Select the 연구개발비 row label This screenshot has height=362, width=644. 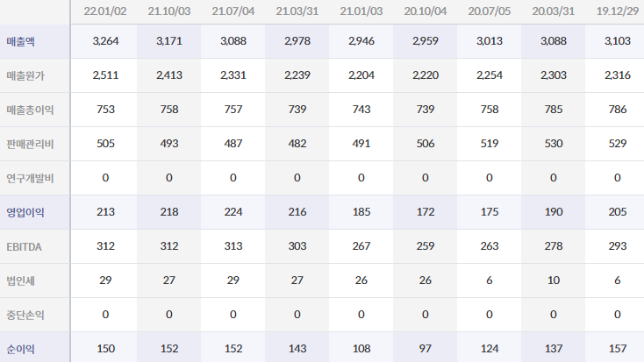[x=30, y=178]
